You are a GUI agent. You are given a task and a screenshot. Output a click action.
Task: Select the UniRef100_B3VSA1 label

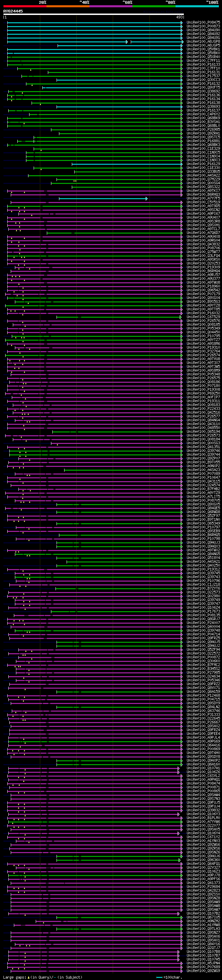click(203, 122)
